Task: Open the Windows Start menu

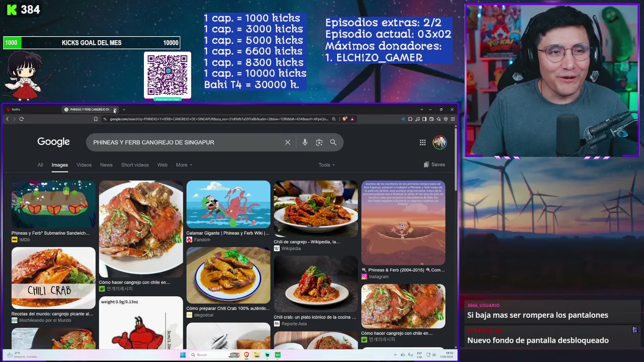Action: (183, 355)
